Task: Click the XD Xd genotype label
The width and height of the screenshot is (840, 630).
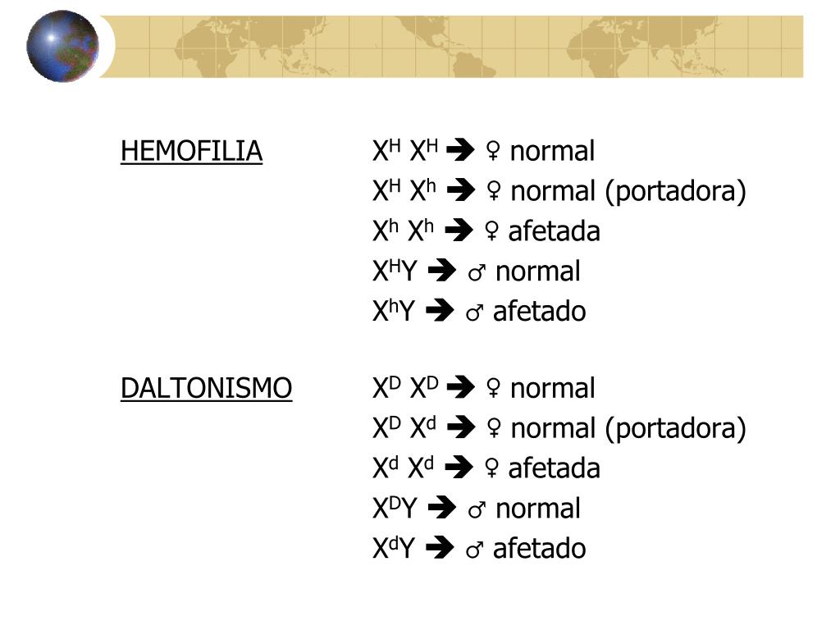Action: [x=404, y=427]
